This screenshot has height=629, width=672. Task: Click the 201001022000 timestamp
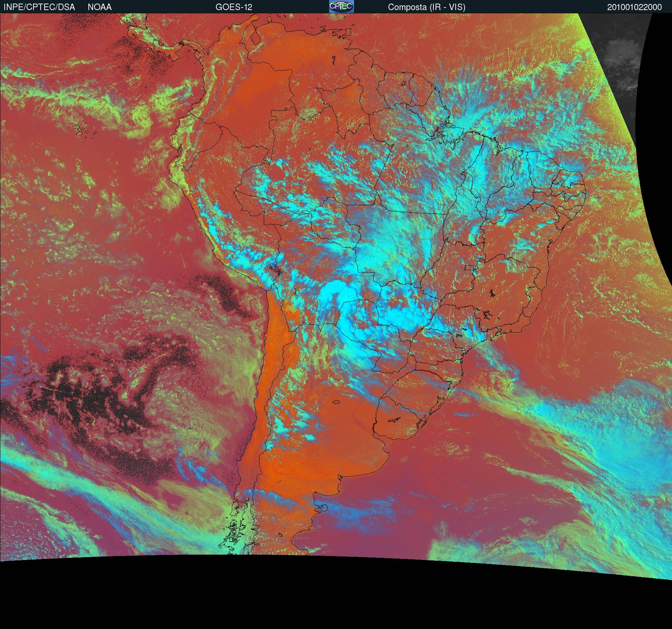click(x=635, y=7)
